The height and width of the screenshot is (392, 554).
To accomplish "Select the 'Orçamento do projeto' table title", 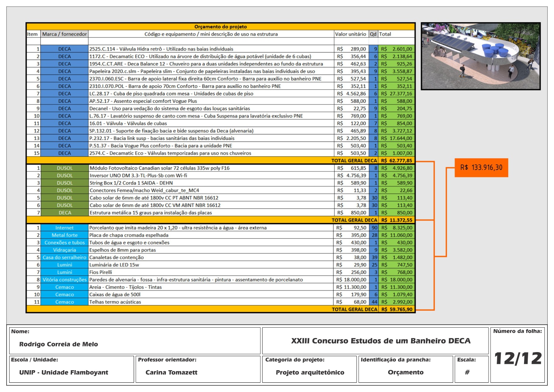I will tap(220, 27).
